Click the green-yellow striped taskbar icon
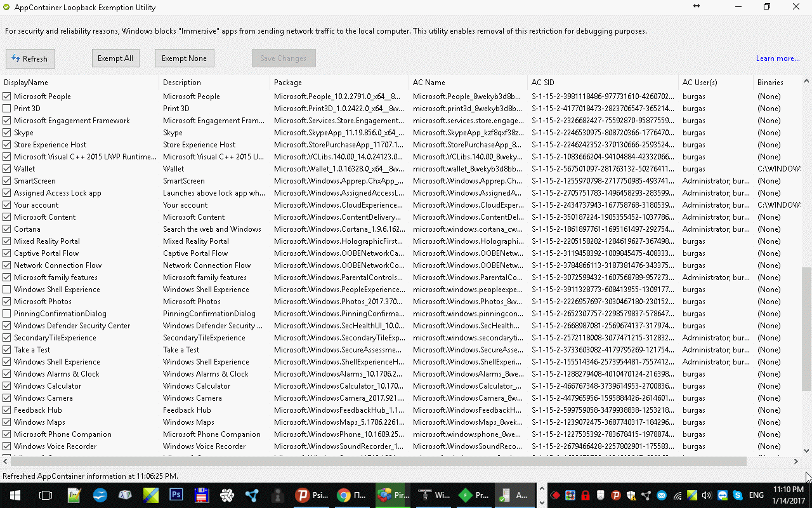Viewport: 812px width, 508px height. (x=151, y=495)
